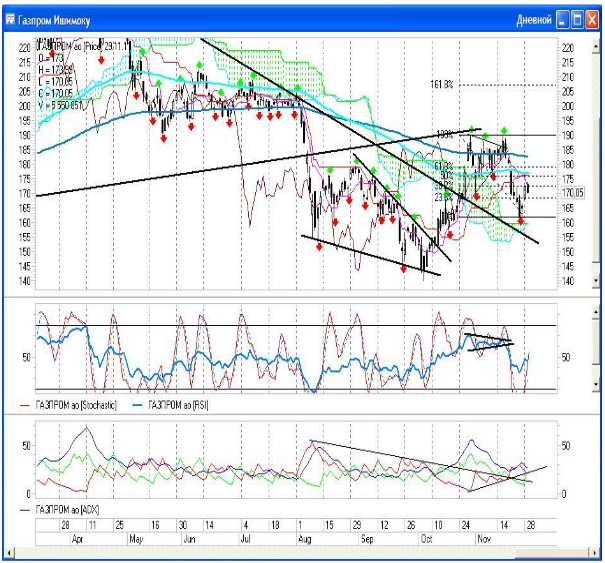Minimize the Газпром Ишимоку chart window

tap(563, 20)
